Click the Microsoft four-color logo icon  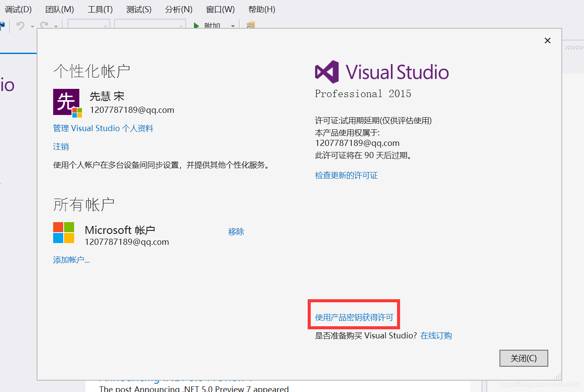click(x=64, y=233)
